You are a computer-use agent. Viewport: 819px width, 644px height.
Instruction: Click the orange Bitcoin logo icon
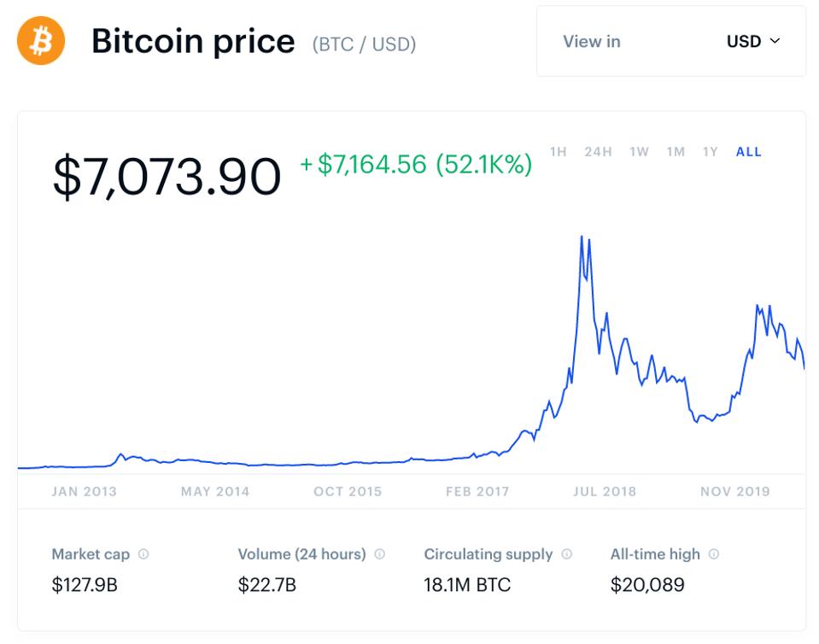point(41,41)
